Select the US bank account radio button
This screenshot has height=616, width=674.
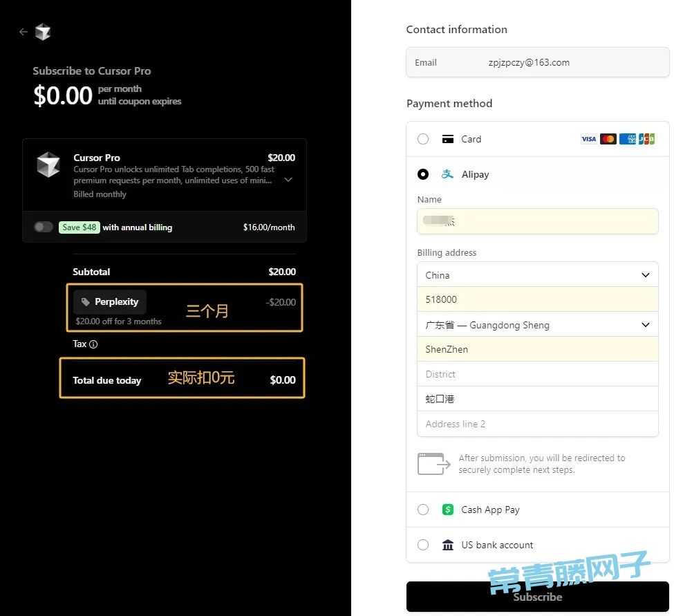[422, 545]
